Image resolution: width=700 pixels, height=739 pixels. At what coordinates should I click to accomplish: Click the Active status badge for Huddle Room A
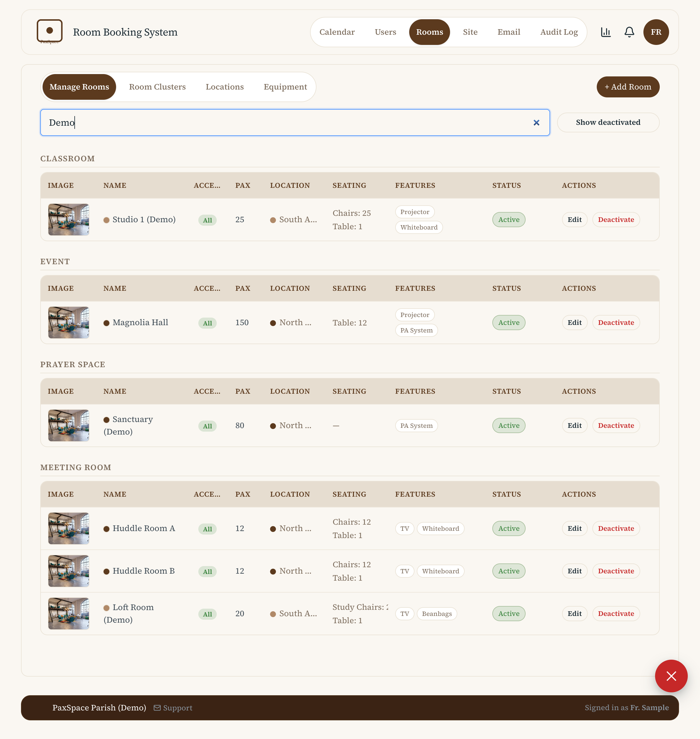tap(509, 529)
